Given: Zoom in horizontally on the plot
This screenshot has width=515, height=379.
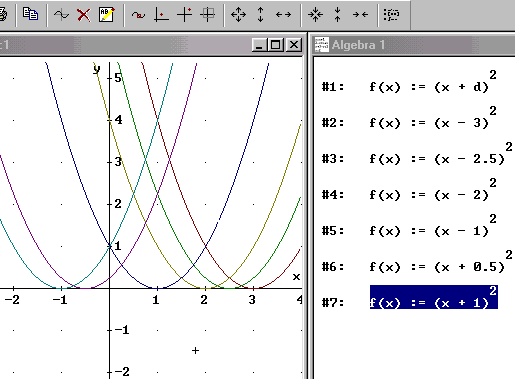Looking at the screenshot, I should pos(360,15).
